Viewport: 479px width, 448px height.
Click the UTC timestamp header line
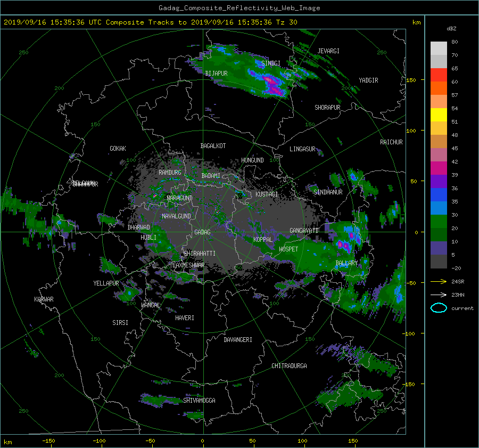point(150,22)
